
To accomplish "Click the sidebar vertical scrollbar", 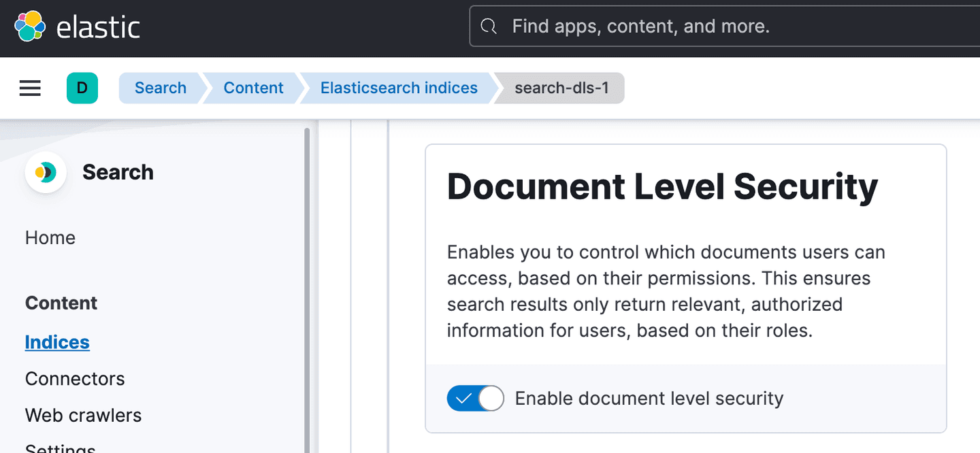I will coord(307,286).
